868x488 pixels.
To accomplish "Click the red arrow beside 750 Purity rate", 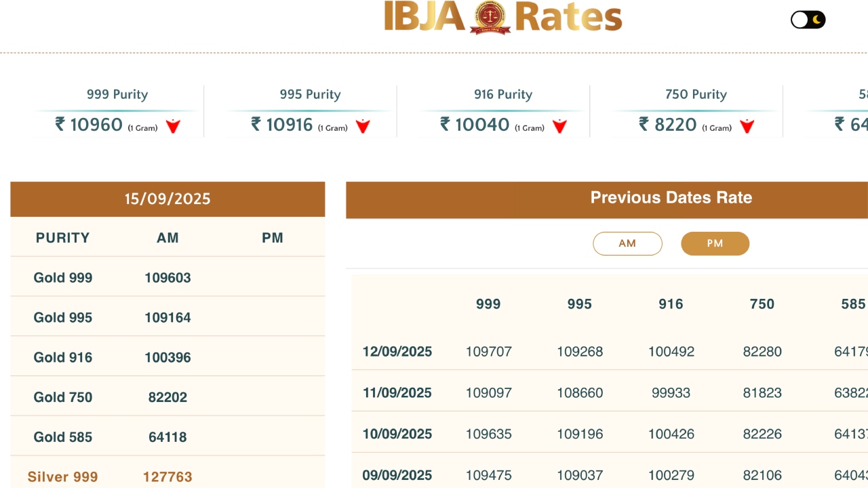I will click(x=747, y=125).
